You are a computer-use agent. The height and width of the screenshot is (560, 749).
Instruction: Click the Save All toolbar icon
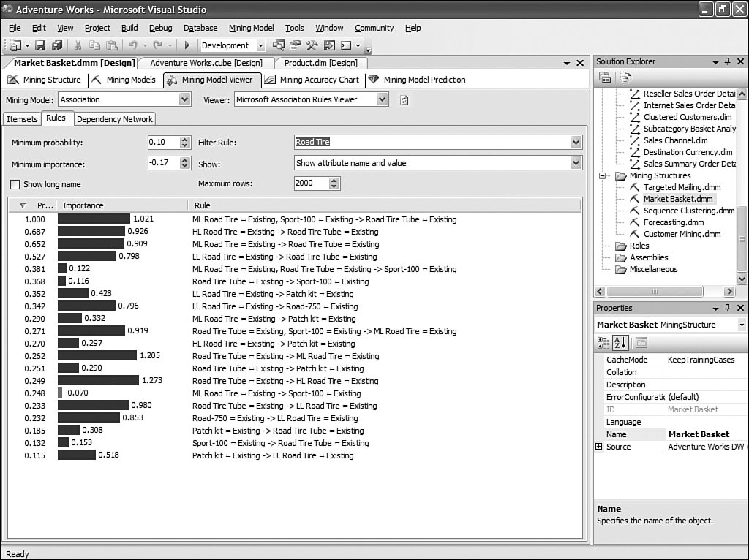point(56,45)
